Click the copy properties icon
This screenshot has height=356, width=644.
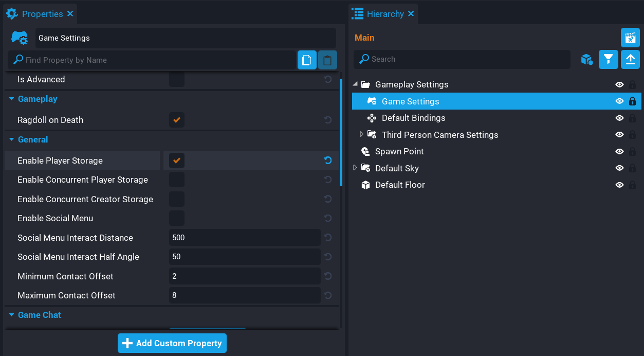tap(307, 60)
